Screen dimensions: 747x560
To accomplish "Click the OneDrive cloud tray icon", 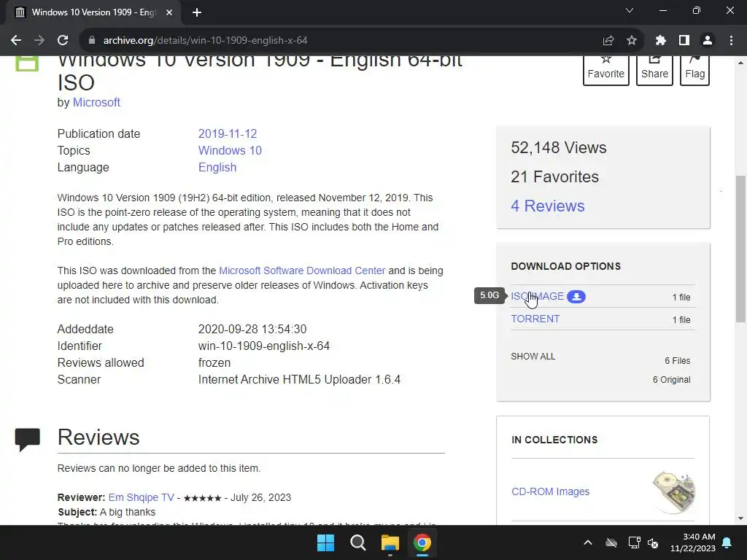I will click(x=611, y=542).
